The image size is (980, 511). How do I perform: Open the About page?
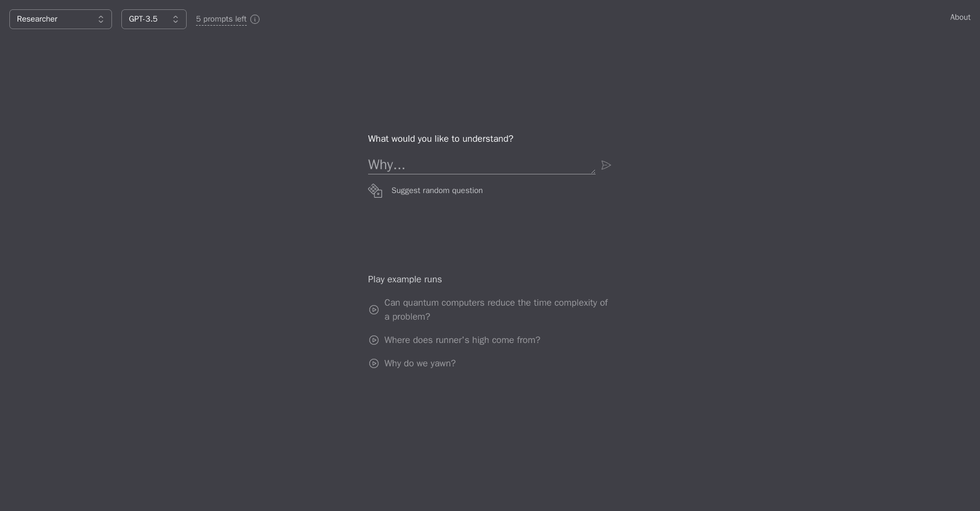pos(960,17)
